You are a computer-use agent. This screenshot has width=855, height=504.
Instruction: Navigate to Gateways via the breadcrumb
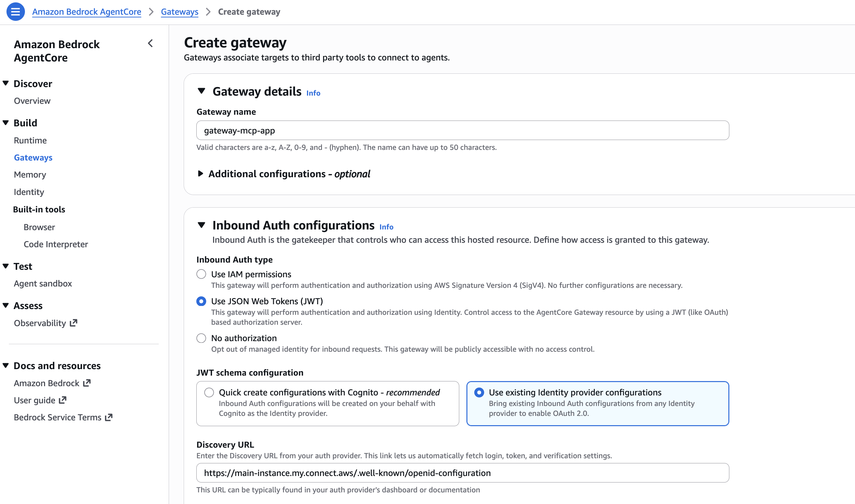coord(179,12)
